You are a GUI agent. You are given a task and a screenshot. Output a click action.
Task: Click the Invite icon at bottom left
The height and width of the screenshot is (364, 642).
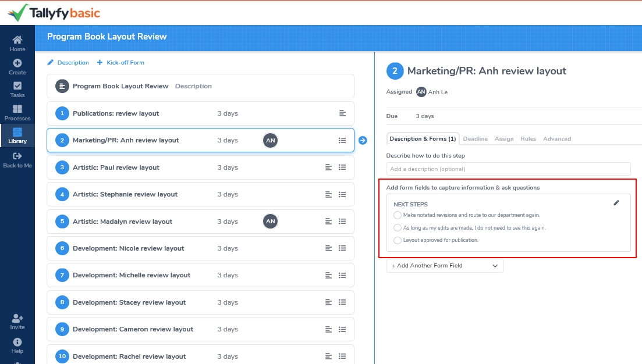[x=17, y=319]
